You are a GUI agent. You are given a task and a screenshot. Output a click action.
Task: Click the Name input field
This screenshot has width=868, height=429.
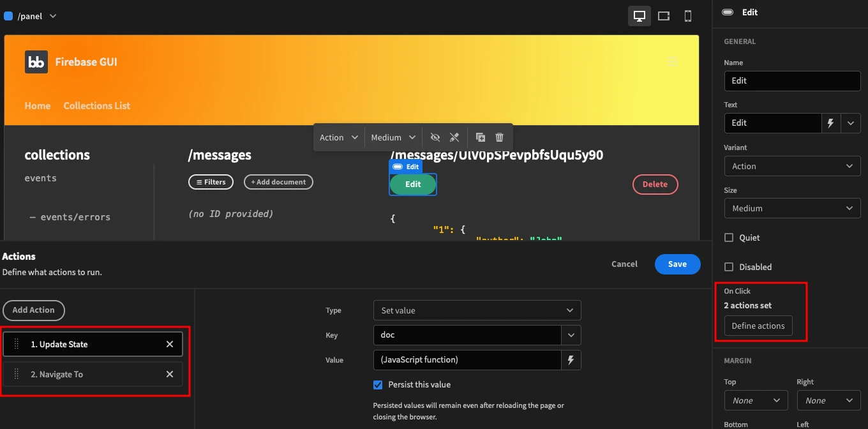pyautogui.click(x=792, y=80)
